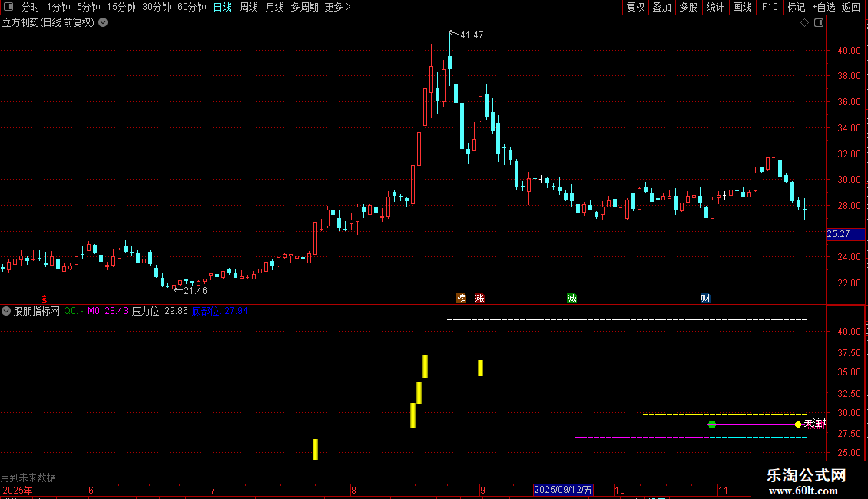
Task: Open the 复权 adjustment menu
Action: pyautogui.click(x=635, y=7)
